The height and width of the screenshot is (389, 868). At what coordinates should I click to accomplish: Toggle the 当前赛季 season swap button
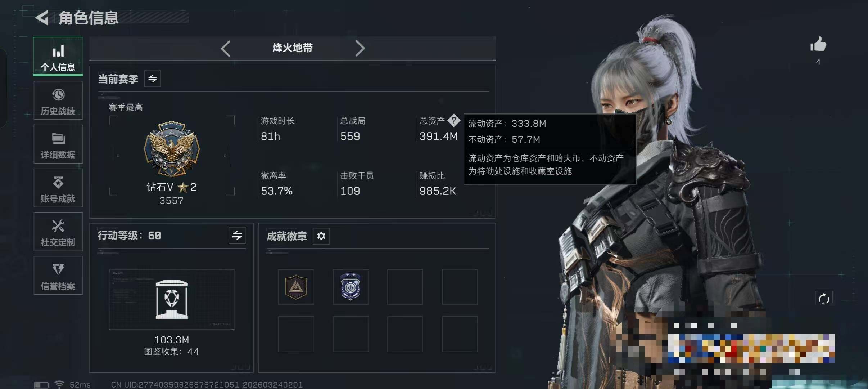153,79
